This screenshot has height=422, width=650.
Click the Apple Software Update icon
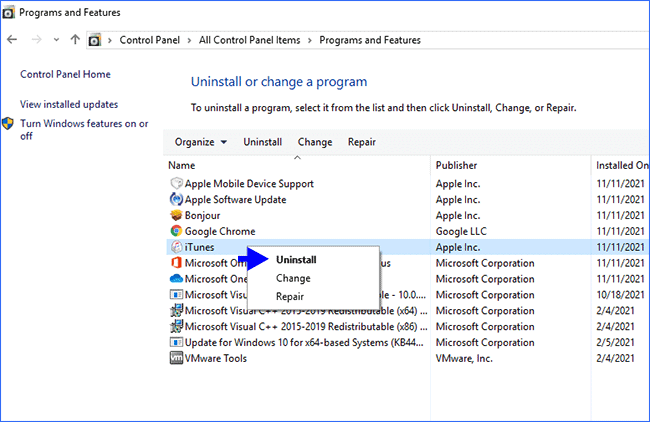click(177, 199)
